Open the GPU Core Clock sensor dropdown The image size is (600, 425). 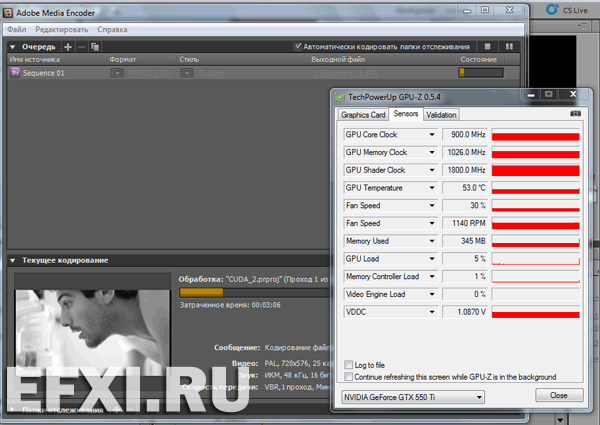[x=432, y=135]
